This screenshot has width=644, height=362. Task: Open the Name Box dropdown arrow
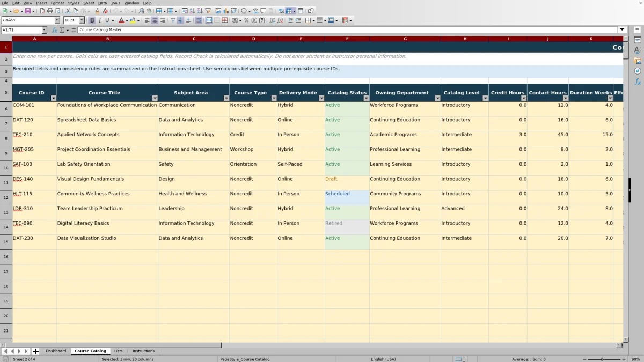(44, 30)
